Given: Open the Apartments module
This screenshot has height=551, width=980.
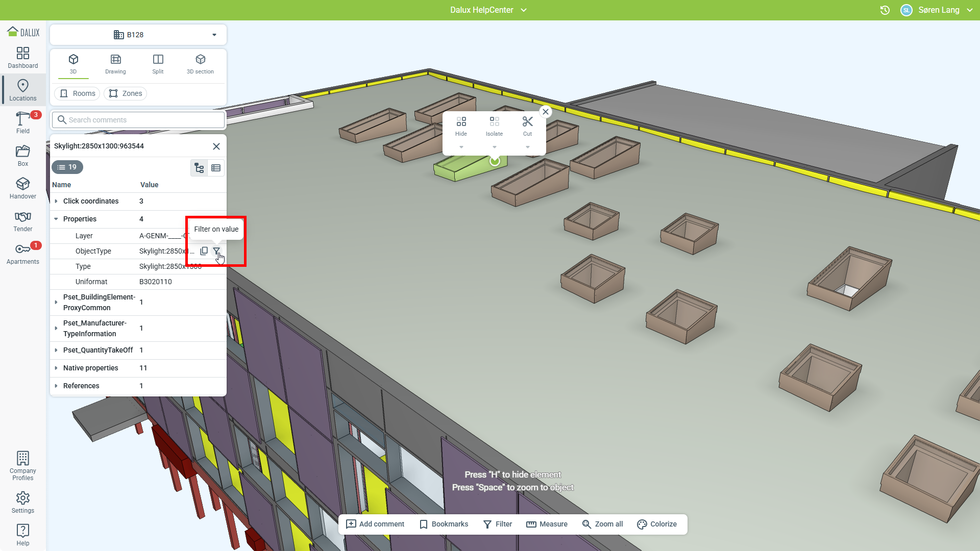Looking at the screenshot, I should [23, 254].
